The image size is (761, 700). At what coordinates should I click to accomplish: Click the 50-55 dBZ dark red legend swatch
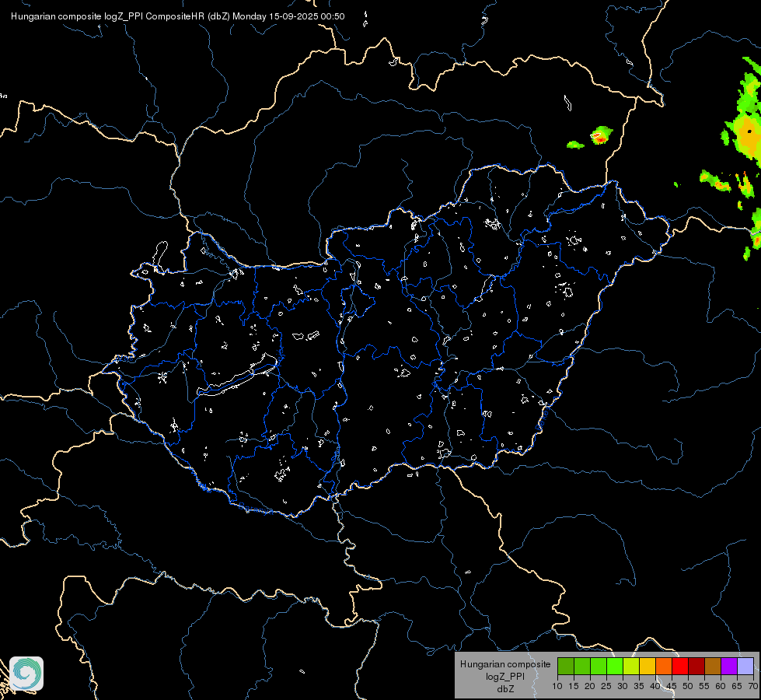click(x=696, y=666)
